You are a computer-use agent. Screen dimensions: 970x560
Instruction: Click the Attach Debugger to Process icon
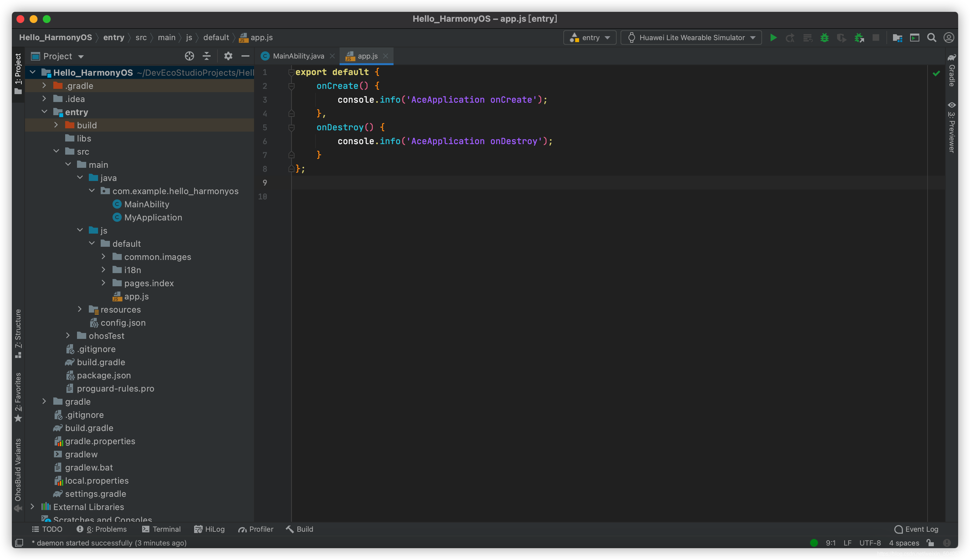(x=859, y=38)
